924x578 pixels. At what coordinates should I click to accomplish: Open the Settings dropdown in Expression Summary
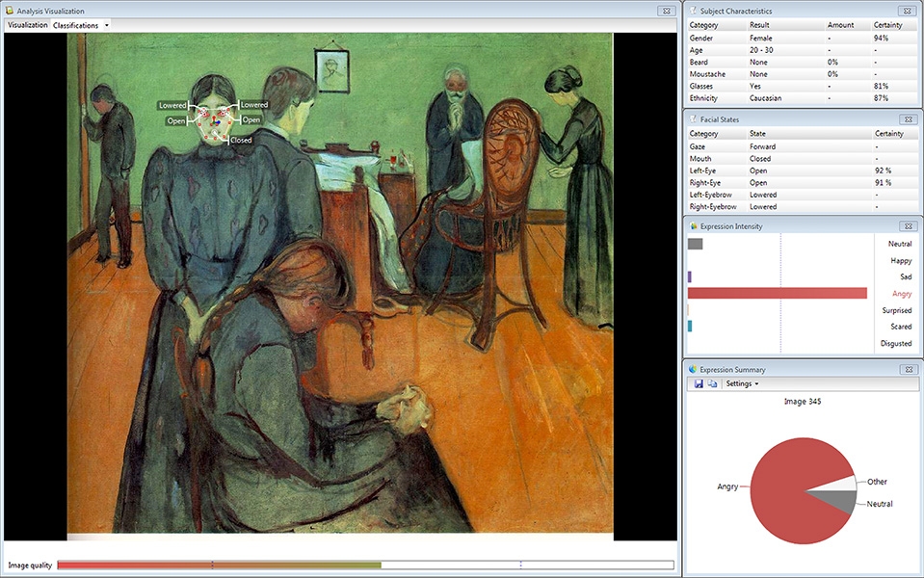[742, 383]
